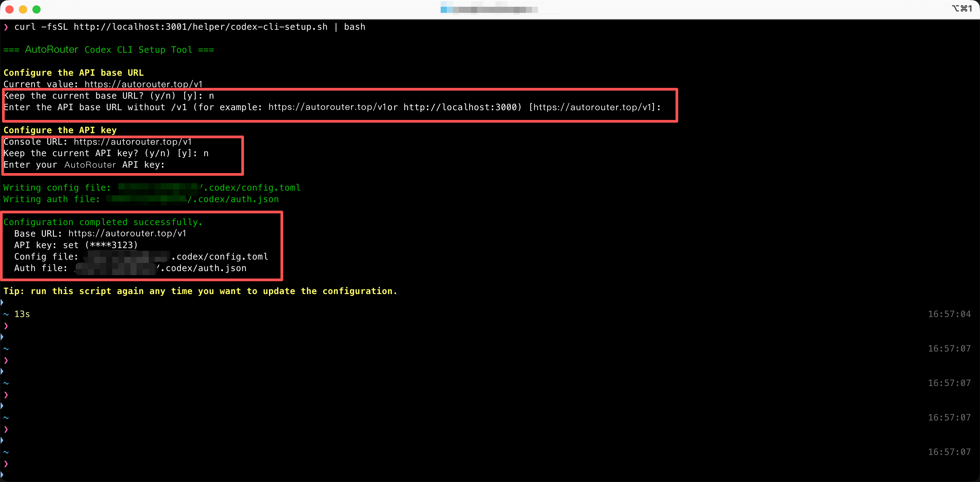Screen dimensions: 980x482
Task: Click the curl command line text
Action: 190,27
